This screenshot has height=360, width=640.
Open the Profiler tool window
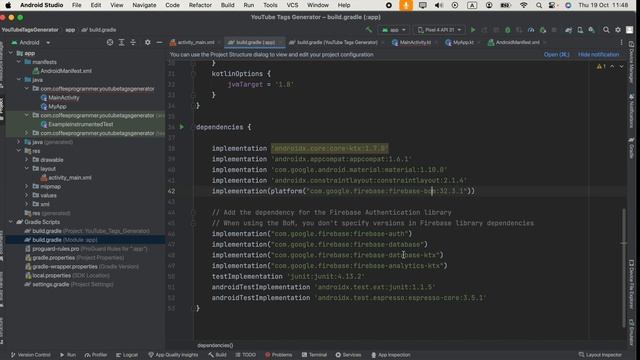(96, 355)
